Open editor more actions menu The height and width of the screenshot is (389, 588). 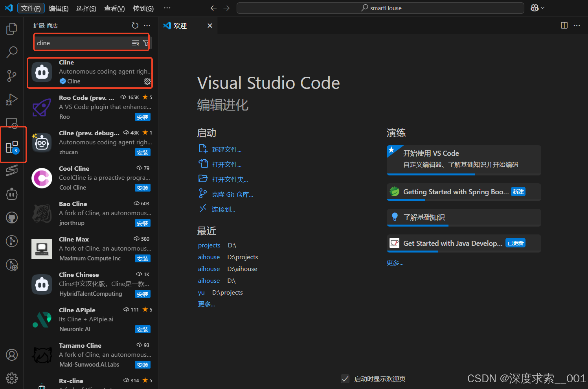(x=577, y=26)
